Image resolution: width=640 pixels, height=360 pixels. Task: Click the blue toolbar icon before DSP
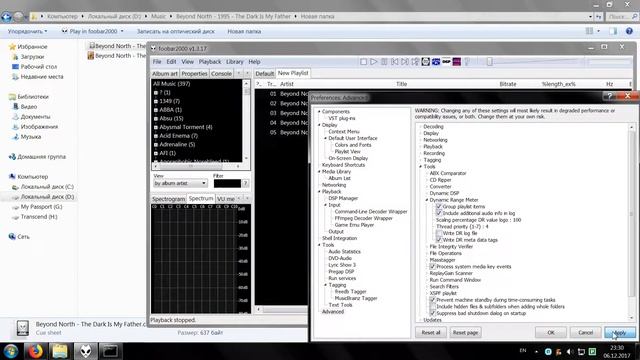tap(436, 62)
